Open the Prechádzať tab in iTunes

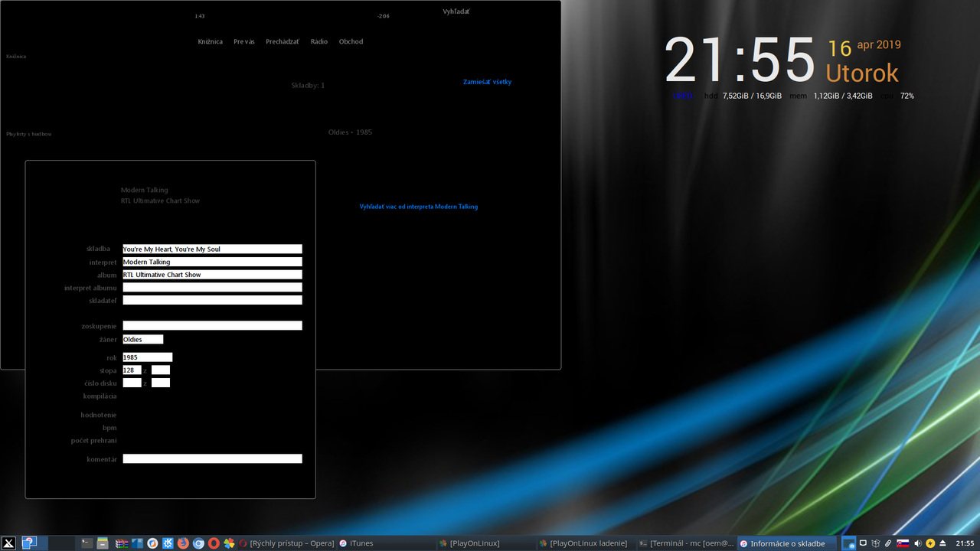(x=283, y=41)
